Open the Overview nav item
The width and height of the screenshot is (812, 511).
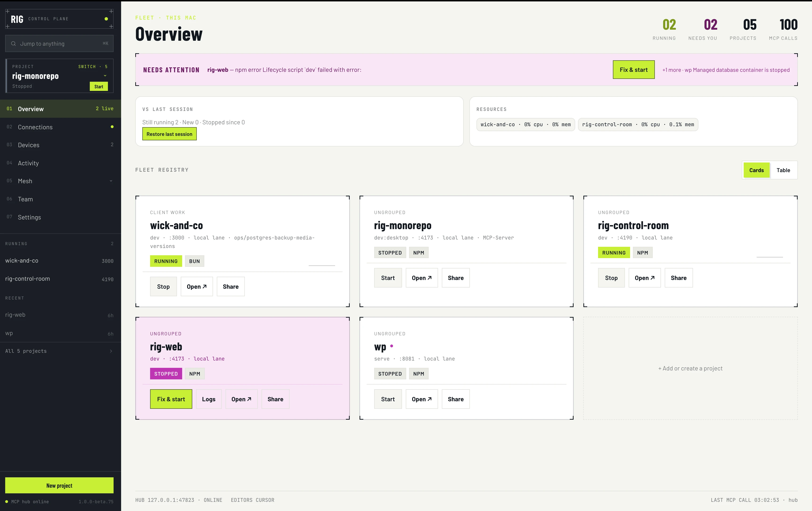click(60, 109)
